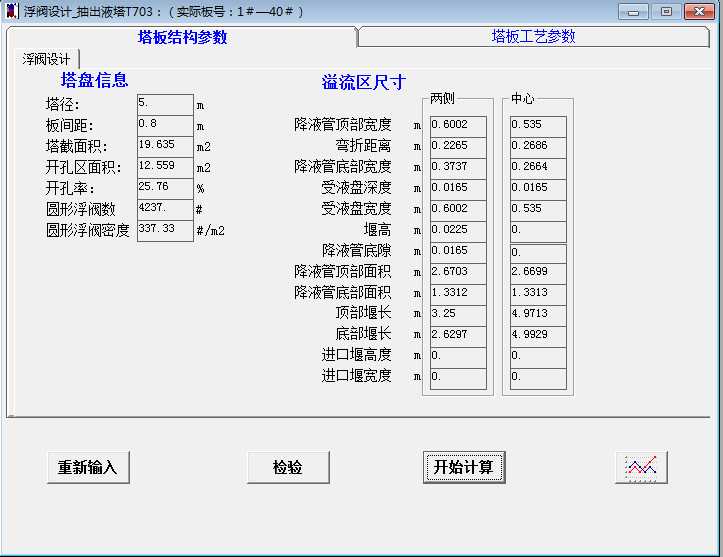Click the 降液管顶部宽度 row label
The image size is (723, 557).
(343, 124)
